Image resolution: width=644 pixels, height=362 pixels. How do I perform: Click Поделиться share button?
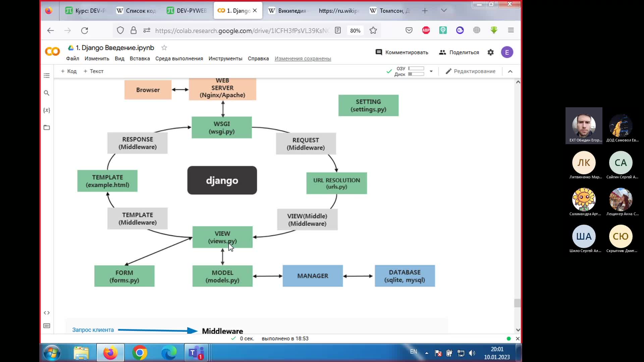click(x=459, y=52)
